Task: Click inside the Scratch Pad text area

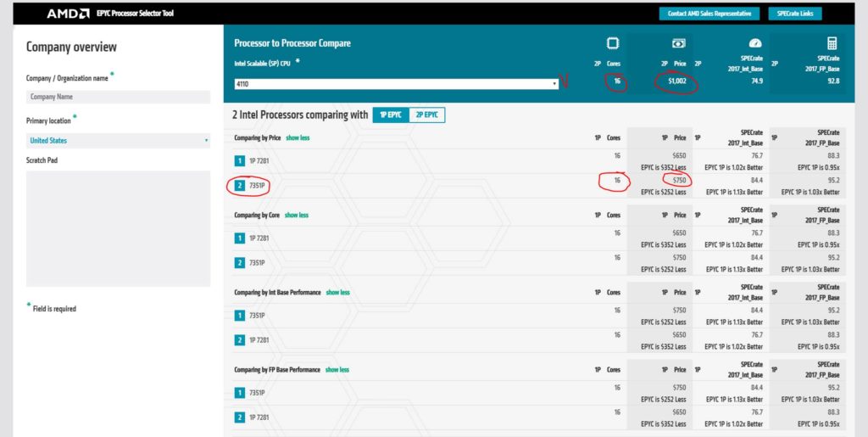Action: click(118, 228)
